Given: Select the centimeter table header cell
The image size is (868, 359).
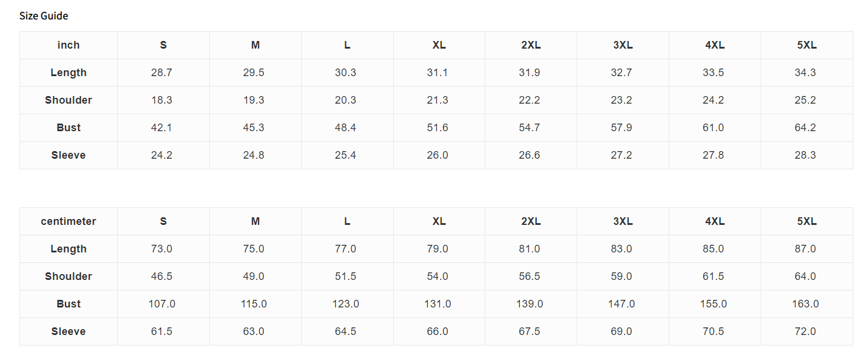Looking at the screenshot, I should tap(69, 221).
